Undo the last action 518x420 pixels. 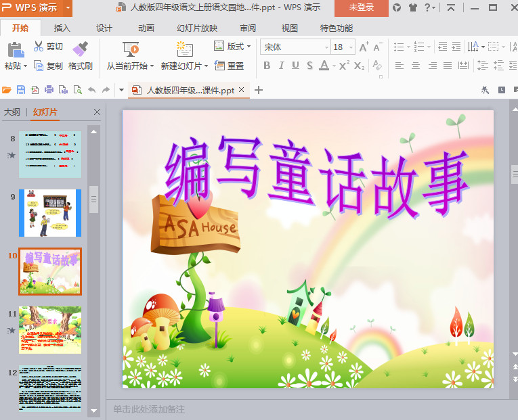pos(92,90)
